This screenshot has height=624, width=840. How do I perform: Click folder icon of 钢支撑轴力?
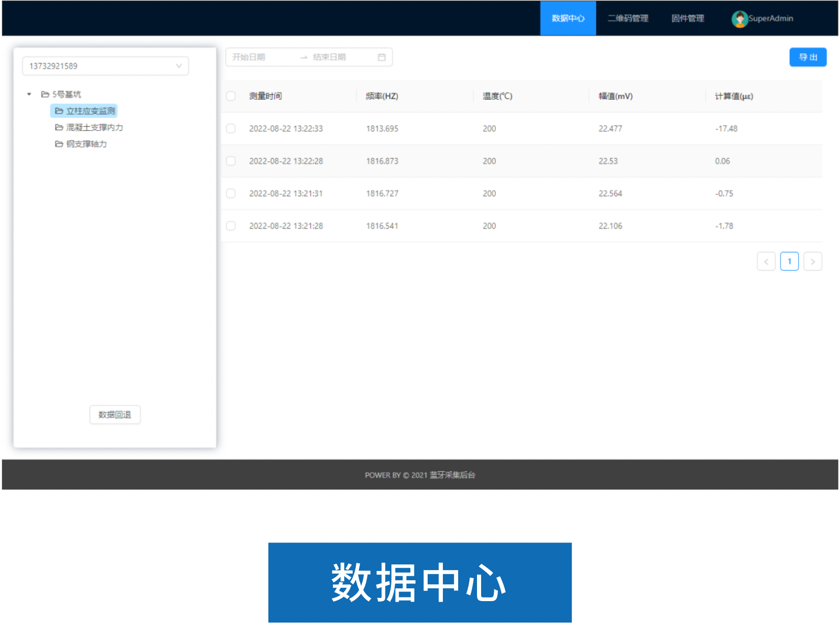pos(59,144)
